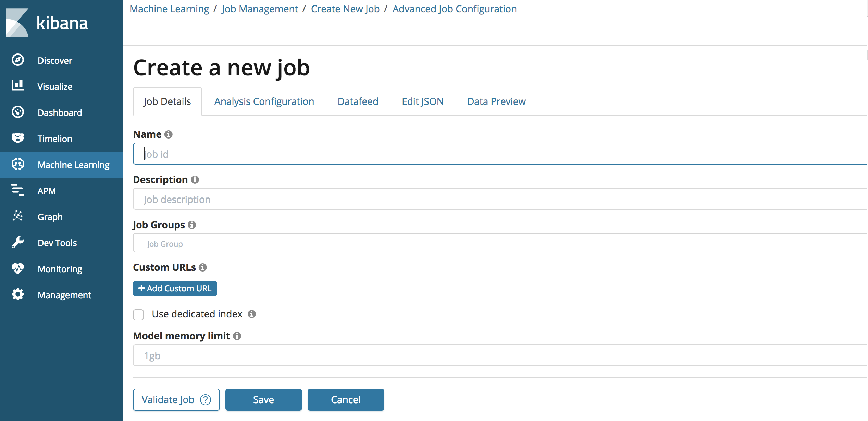The height and width of the screenshot is (421, 868).
Task: Enable the Use dedicated index checkbox
Action: pyautogui.click(x=138, y=314)
